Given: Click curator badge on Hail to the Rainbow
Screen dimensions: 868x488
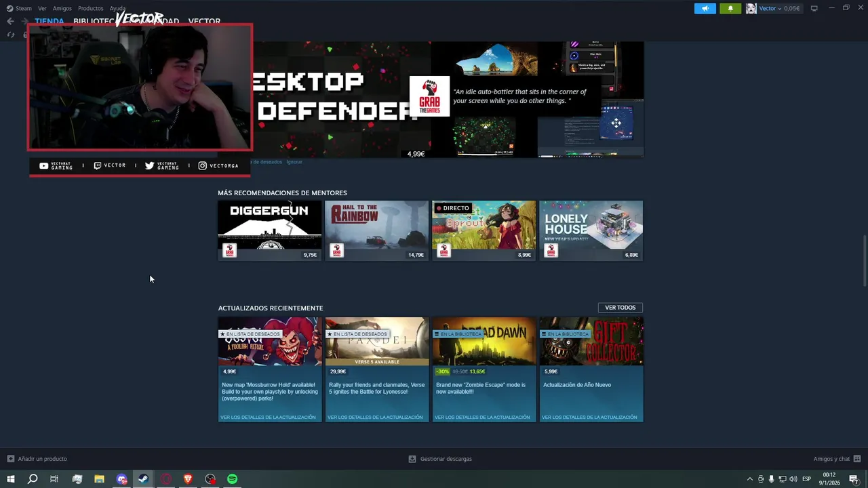Looking at the screenshot, I should click(336, 251).
